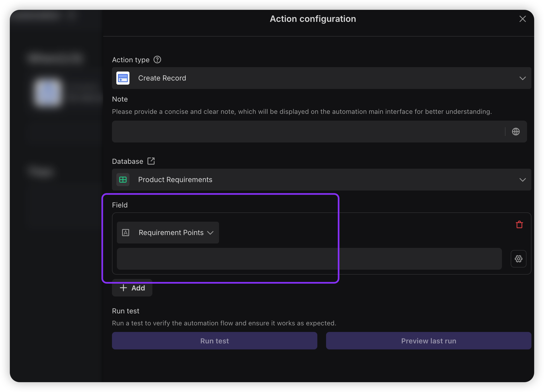Open the Requirement Points field dropdown
The height and width of the screenshot is (392, 544).
point(171,233)
